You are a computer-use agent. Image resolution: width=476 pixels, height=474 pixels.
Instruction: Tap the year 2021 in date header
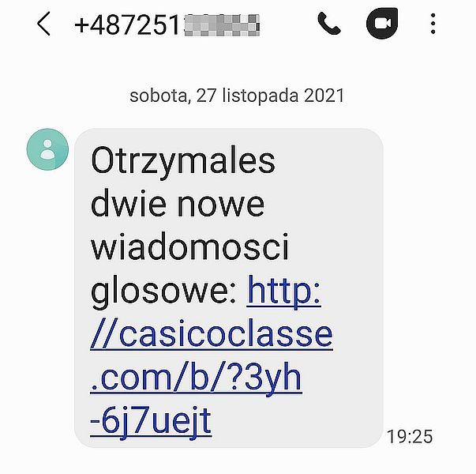[x=324, y=96]
